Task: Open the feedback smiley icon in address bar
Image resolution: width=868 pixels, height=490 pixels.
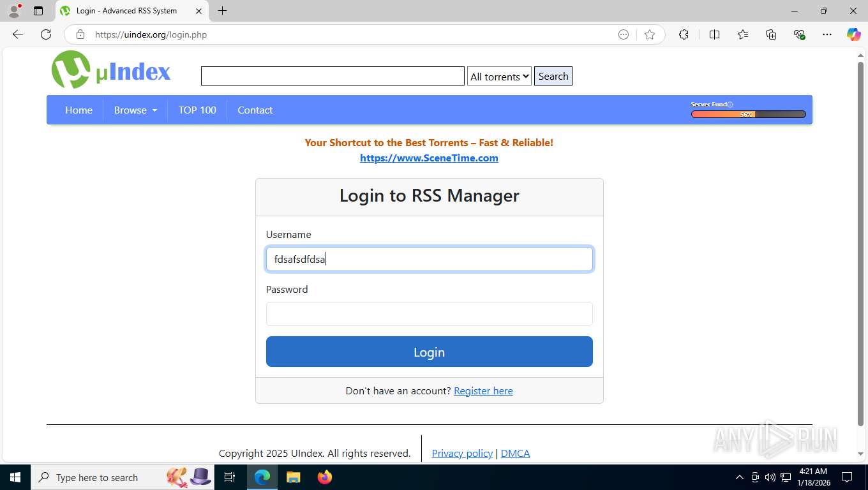Action: point(624,34)
